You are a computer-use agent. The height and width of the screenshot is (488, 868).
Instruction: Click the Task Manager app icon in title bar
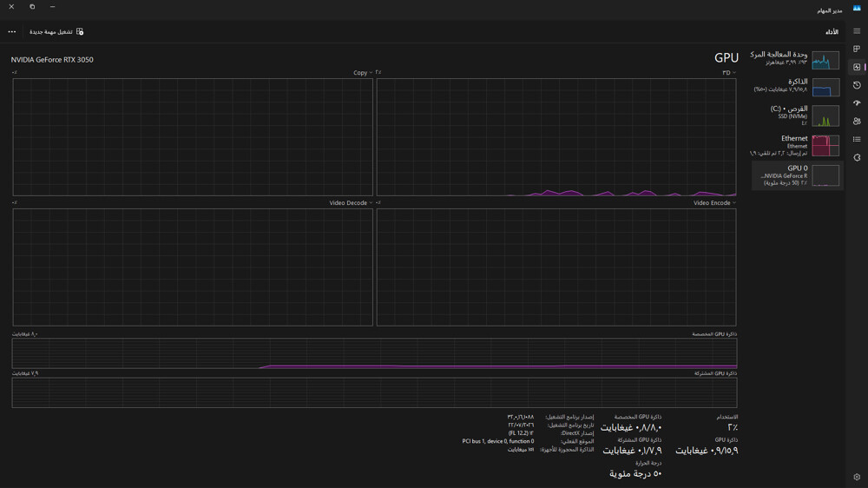857,9
